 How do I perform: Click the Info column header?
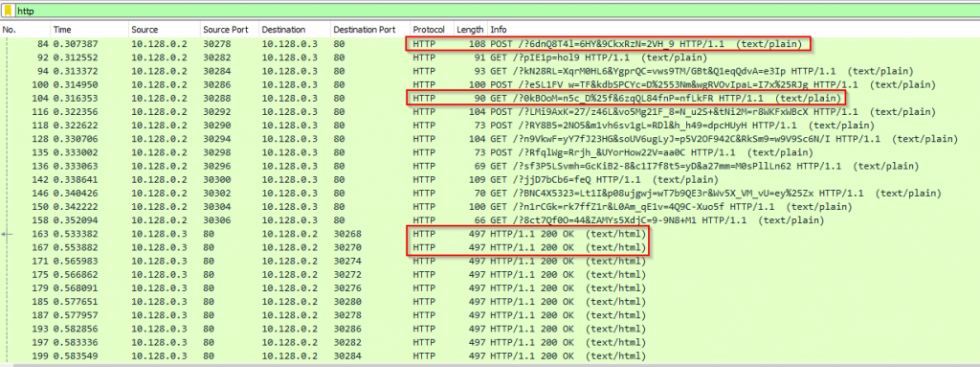(x=733, y=30)
